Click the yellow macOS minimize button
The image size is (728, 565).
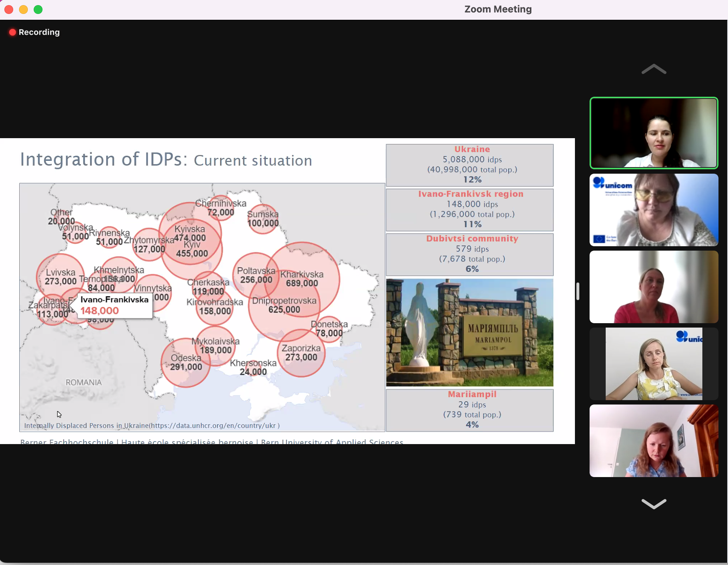(x=23, y=10)
